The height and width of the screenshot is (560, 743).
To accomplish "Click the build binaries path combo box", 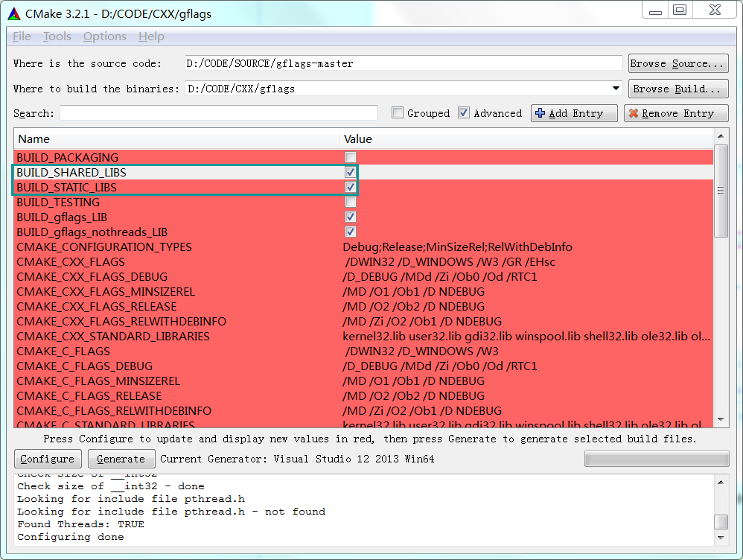I will 404,89.
